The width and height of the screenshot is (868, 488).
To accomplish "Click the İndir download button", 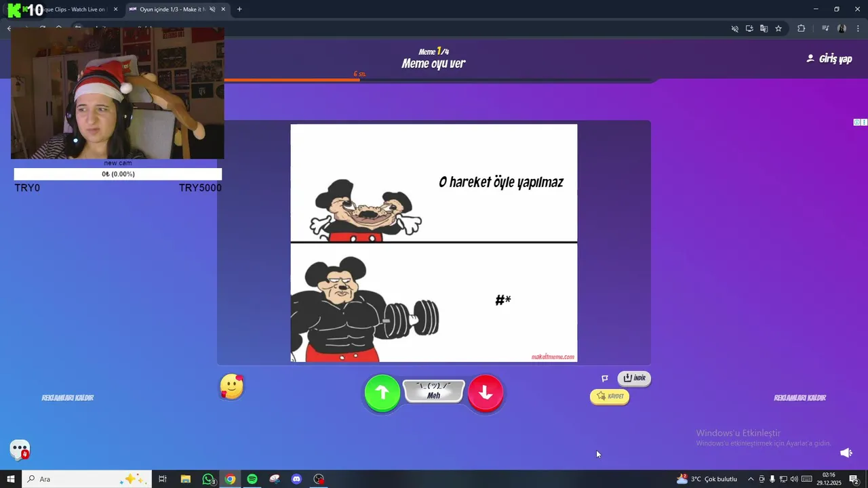I will [x=634, y=378].
